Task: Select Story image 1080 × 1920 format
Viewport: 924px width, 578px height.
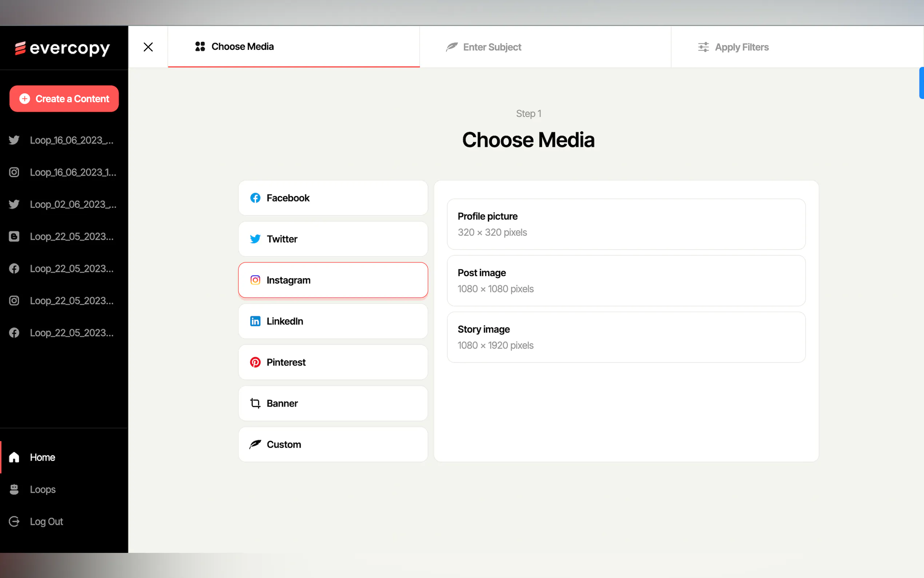Action: pos(626,337)
